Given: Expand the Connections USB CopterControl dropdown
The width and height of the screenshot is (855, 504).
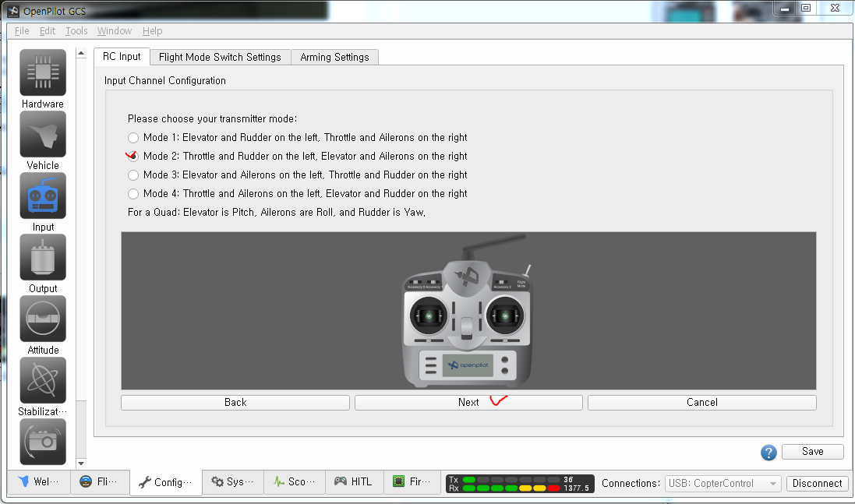Looking at the screenshot, I should [723, 483].
